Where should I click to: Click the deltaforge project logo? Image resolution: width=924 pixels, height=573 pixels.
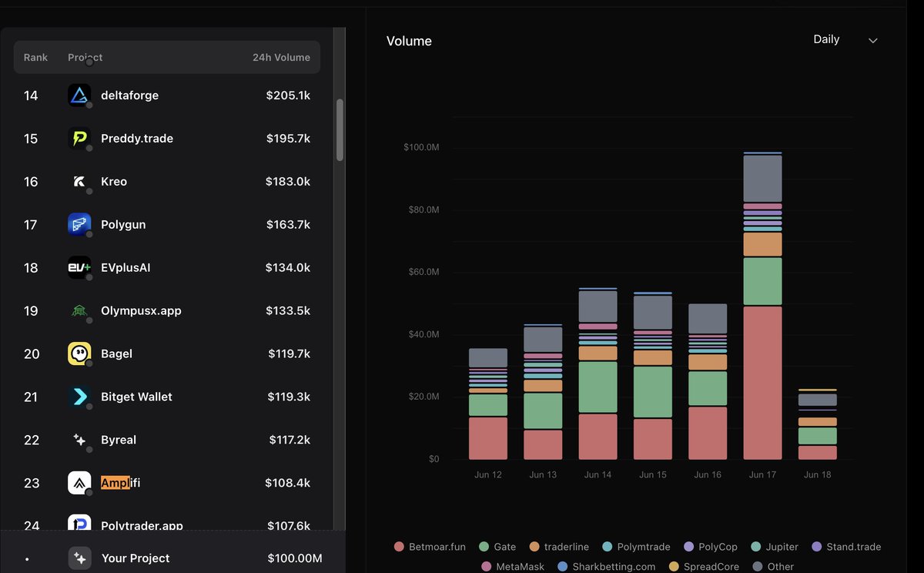click(x=79, y=95)
